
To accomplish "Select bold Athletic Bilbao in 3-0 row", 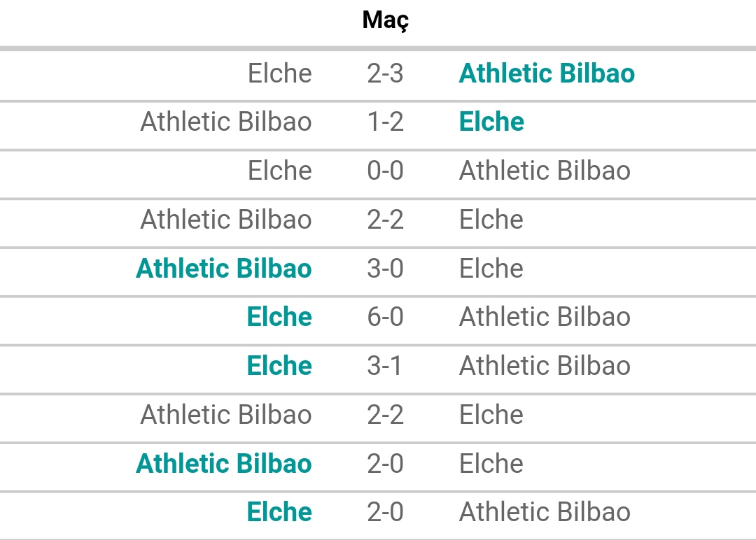I will [224, 269].
